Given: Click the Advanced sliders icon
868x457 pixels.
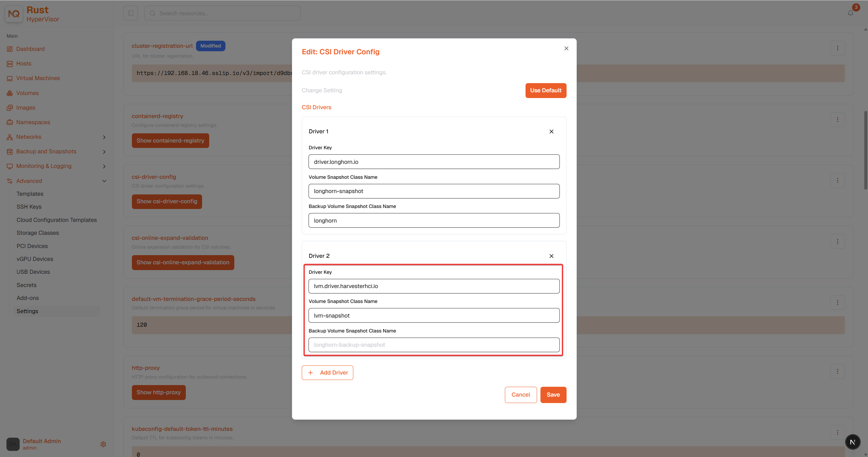Looking at the screenshot, I should click(9, 181).
